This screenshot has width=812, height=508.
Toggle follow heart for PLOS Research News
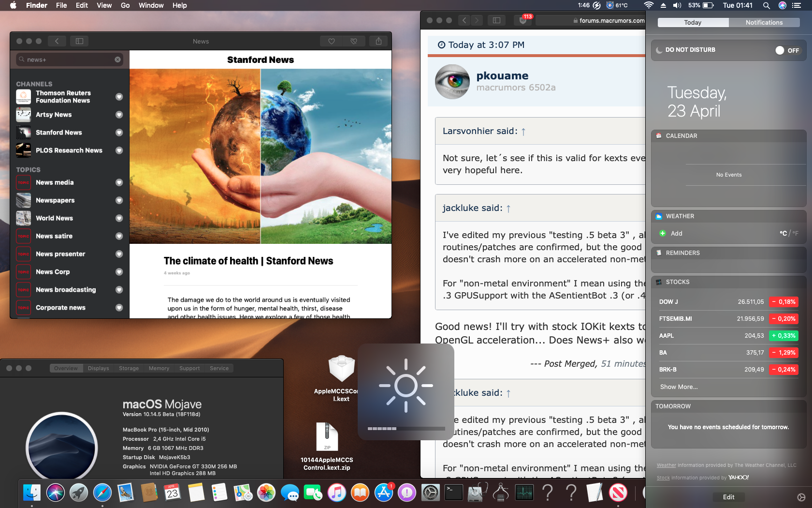119,150
